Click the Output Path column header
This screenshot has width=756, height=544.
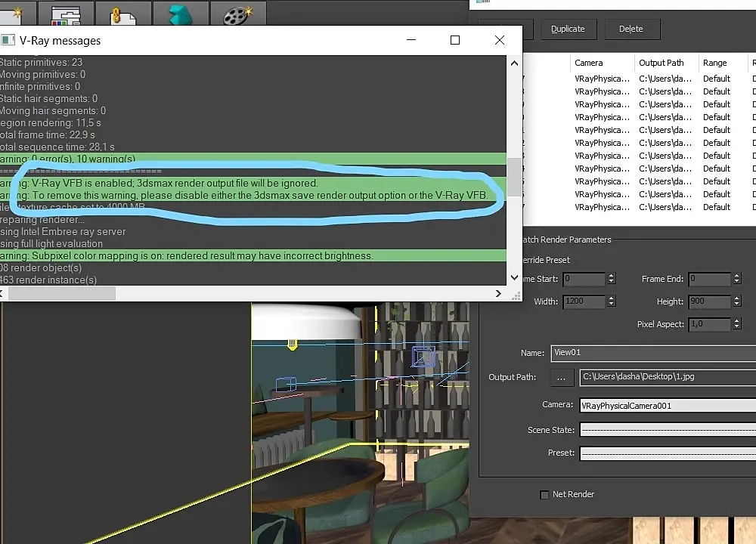[666, 63]
